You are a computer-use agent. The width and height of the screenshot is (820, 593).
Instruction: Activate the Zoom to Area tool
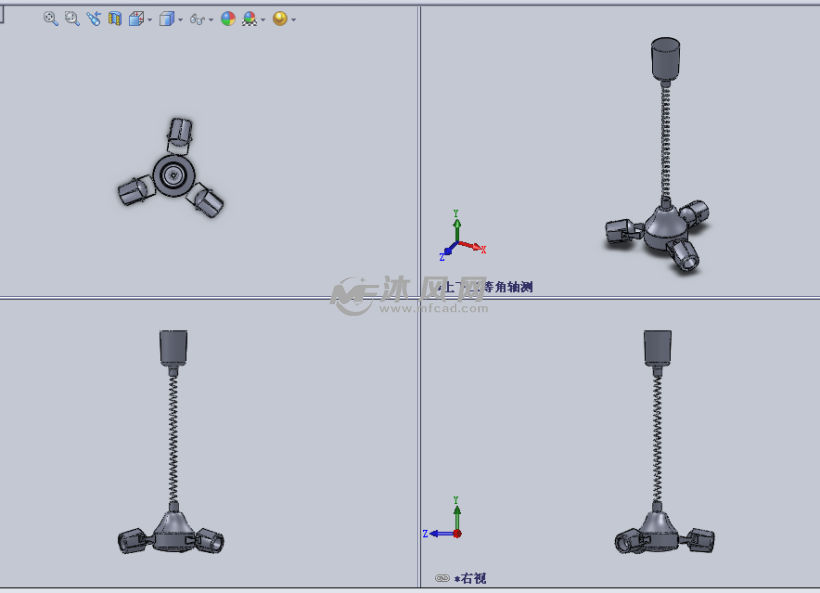point(71,18)
